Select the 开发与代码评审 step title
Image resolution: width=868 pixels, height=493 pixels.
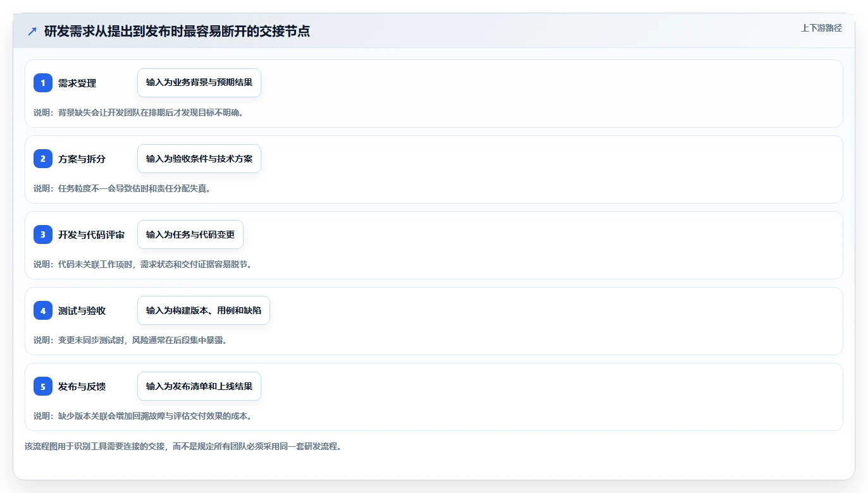(91, 235)
